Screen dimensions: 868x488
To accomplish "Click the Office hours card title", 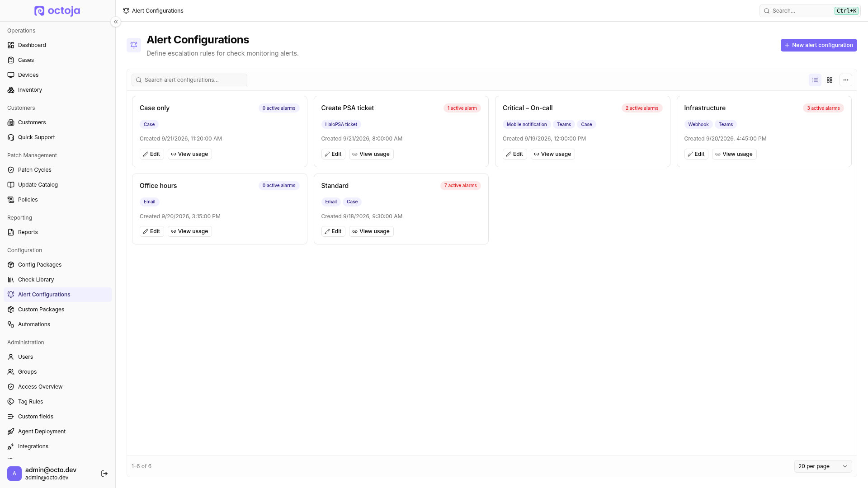I will click(158, 186).
